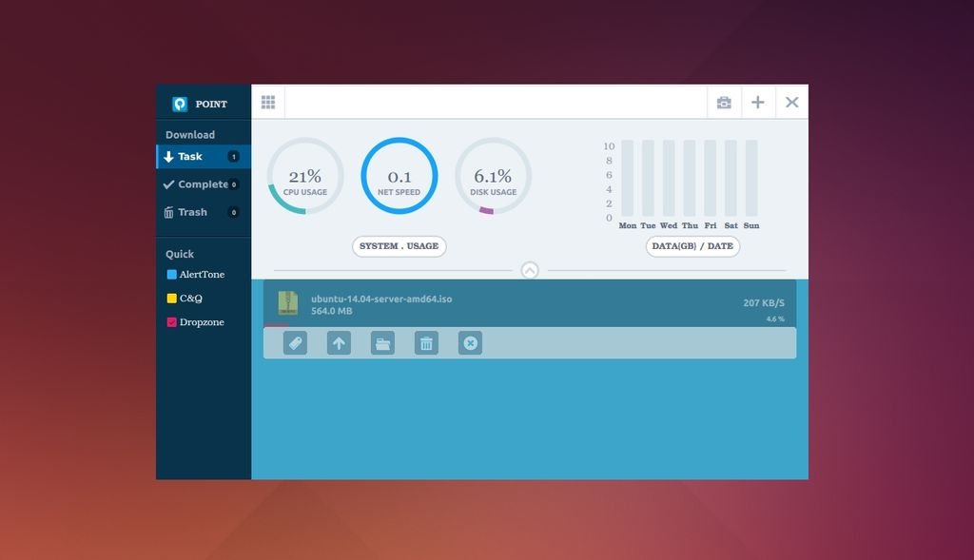Collapse the stats panel with chevron
974x560 pixels.
point(529,271)
